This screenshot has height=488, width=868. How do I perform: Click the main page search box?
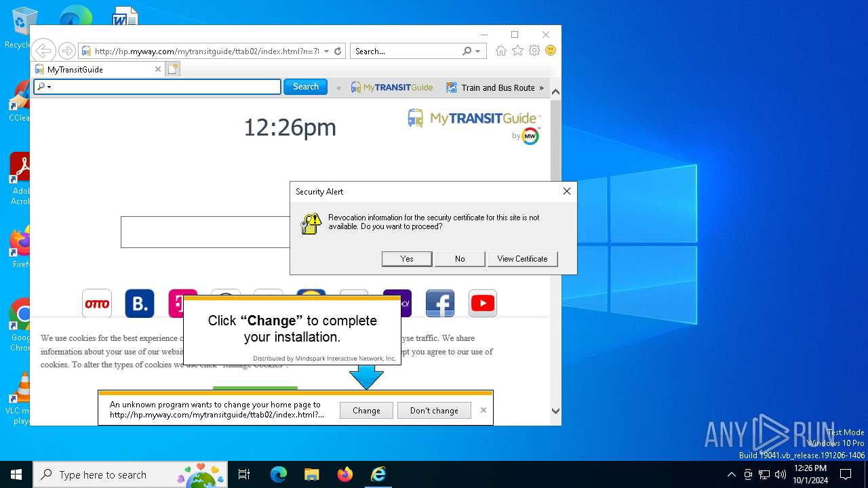(x=205, y=232)
